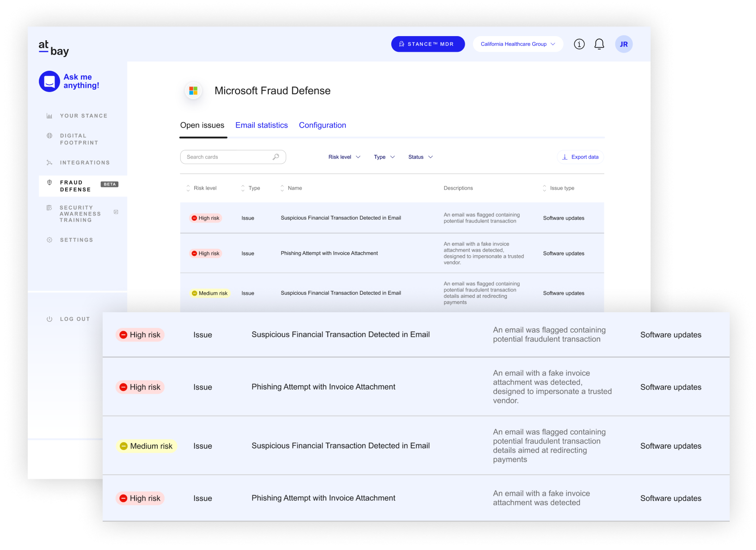The height and width of the screenshot is (550, 756).
Task: Open Settings menu item
Action: pos(77,240)
